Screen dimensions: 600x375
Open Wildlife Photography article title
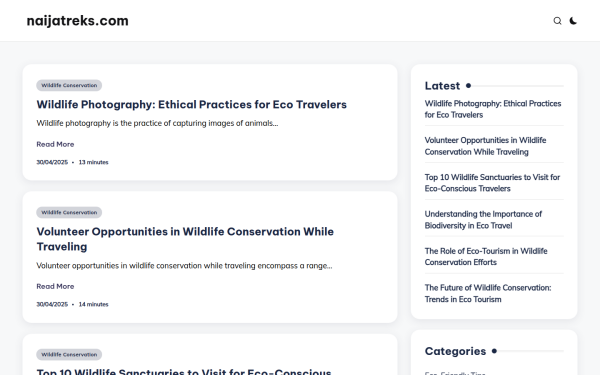point(191,104)
